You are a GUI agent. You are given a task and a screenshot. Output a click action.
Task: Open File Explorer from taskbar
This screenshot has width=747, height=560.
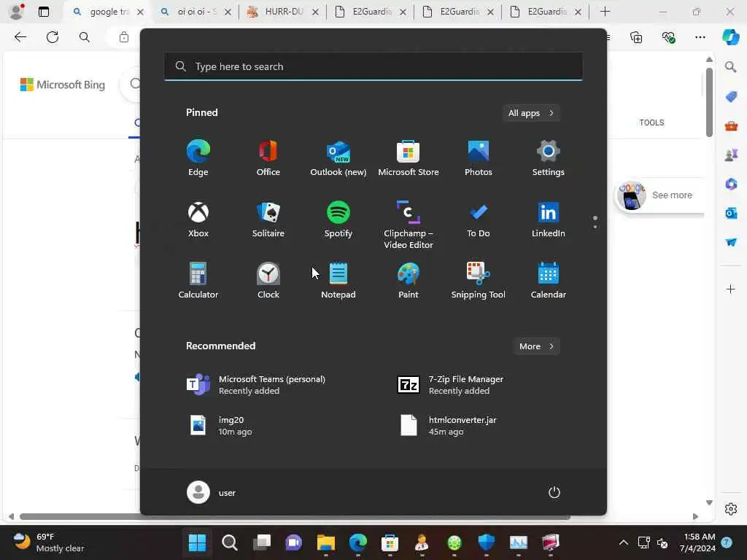coord(326,542)
